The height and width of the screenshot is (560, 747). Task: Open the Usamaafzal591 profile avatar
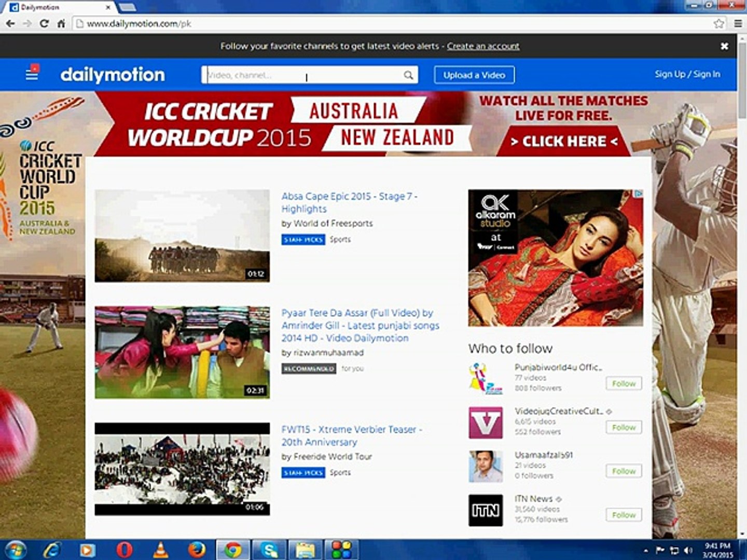[486, 467]
